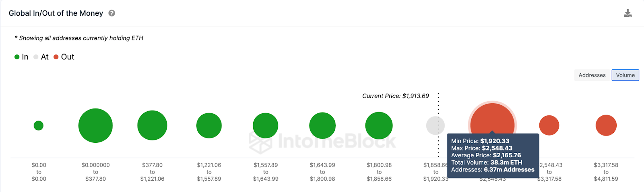Click the red $3,317.58 to $4,811.59 bubble
This screenshot has width=644, height=192.
click(606, 125)
